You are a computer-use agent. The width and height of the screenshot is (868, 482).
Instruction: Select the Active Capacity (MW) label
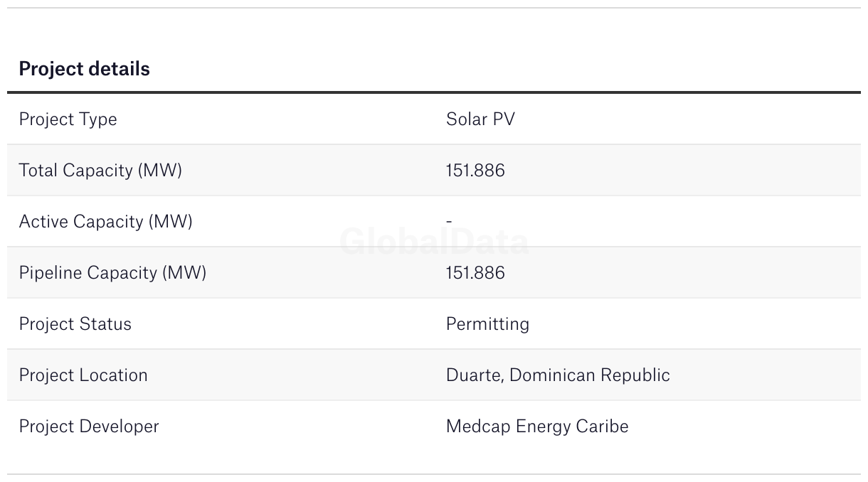(x=105, y=222)
